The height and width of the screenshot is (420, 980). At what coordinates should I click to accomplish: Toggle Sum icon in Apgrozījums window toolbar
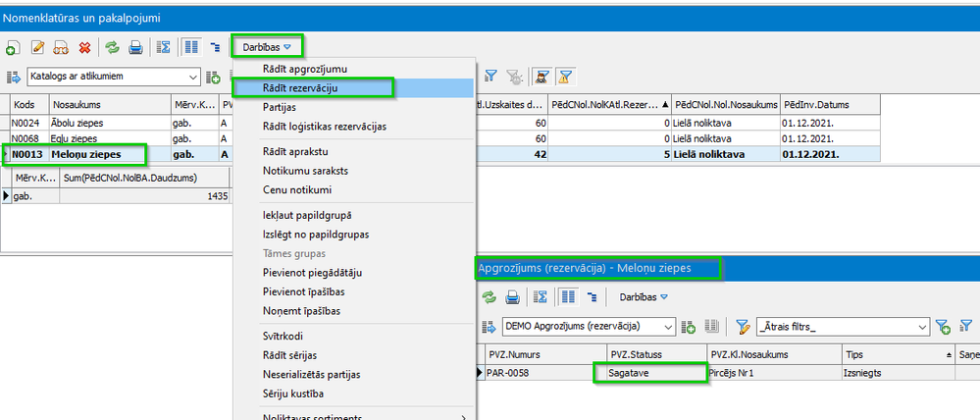pyautogui.click(x=540, y=297)
